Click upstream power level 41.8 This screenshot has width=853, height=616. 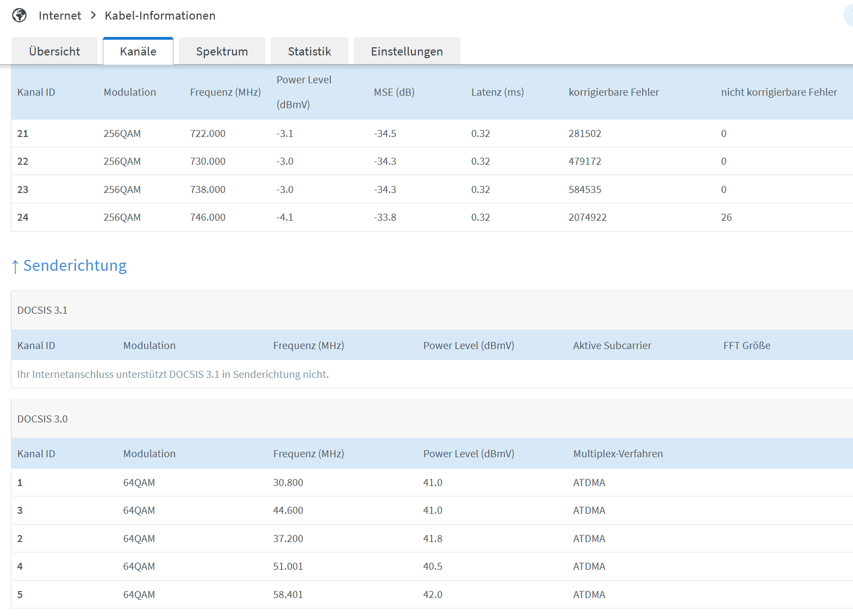coord(433,539)
